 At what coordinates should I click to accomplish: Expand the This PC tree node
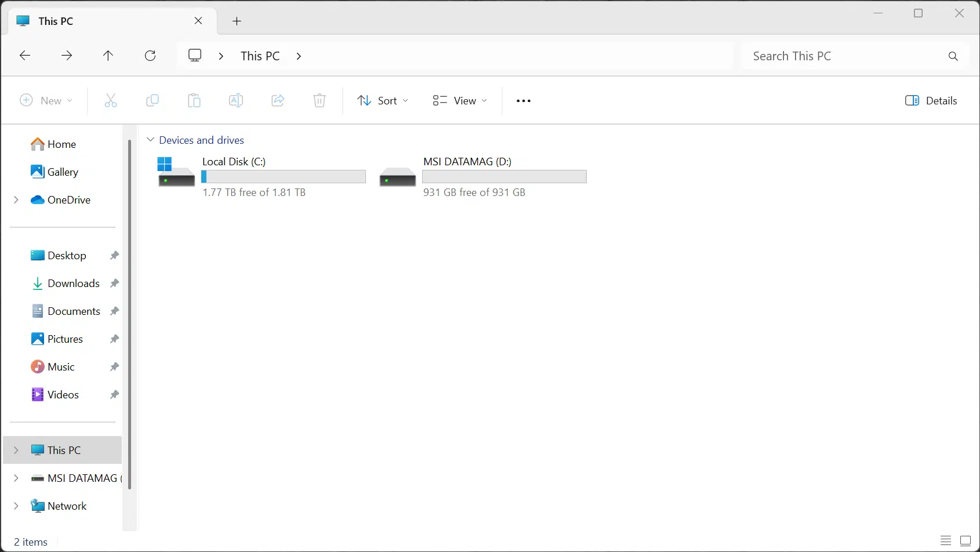pos(16,451)
